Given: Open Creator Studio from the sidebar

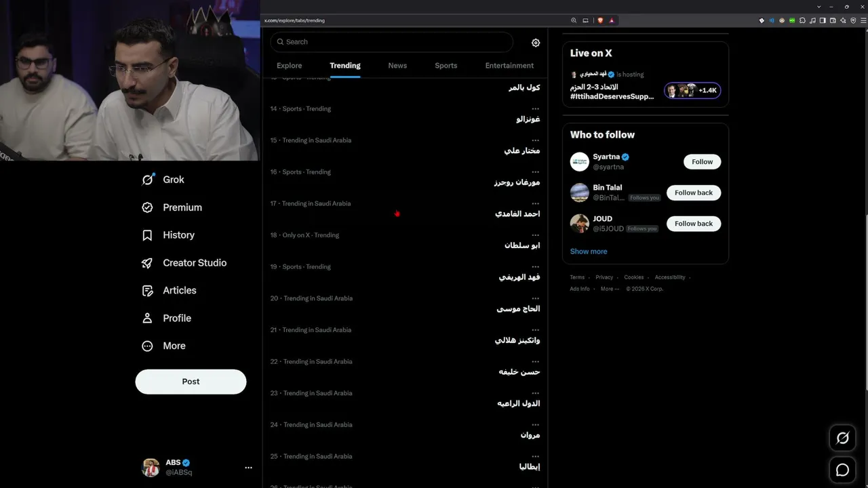Looking at the screenshot, I should point(184,263).
